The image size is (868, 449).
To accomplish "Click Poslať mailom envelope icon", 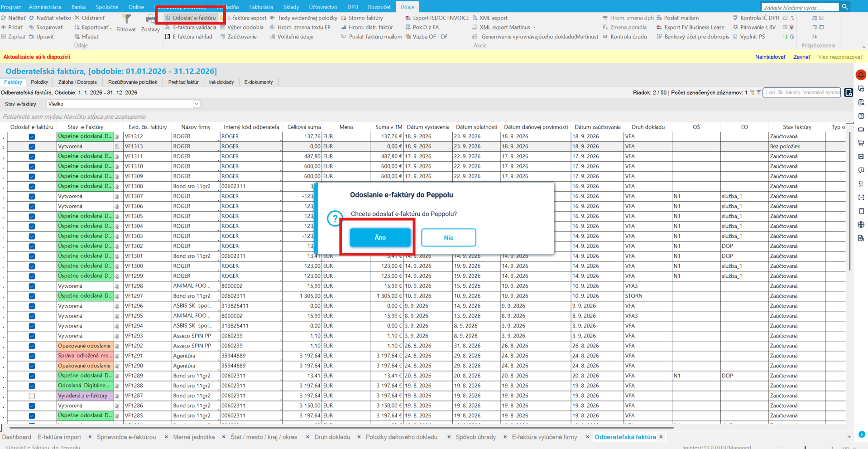I will coord(659,18).
